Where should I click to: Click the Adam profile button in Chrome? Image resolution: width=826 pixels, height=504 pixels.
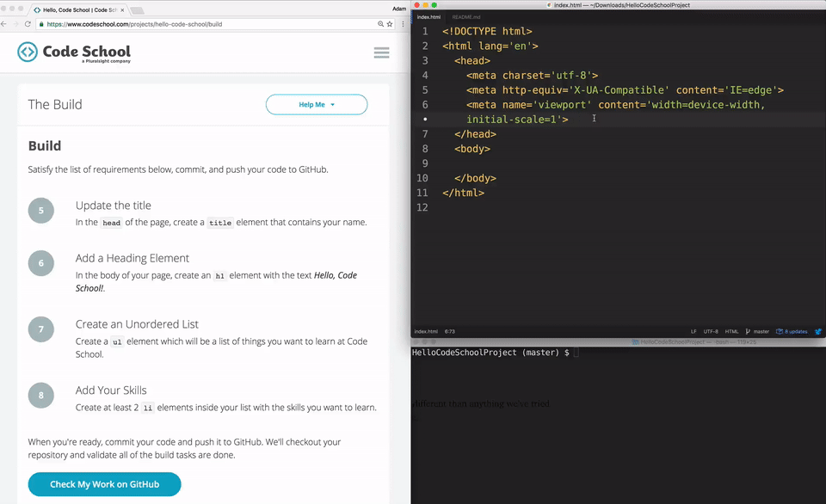pyautogui.click(x=398, y=9)
